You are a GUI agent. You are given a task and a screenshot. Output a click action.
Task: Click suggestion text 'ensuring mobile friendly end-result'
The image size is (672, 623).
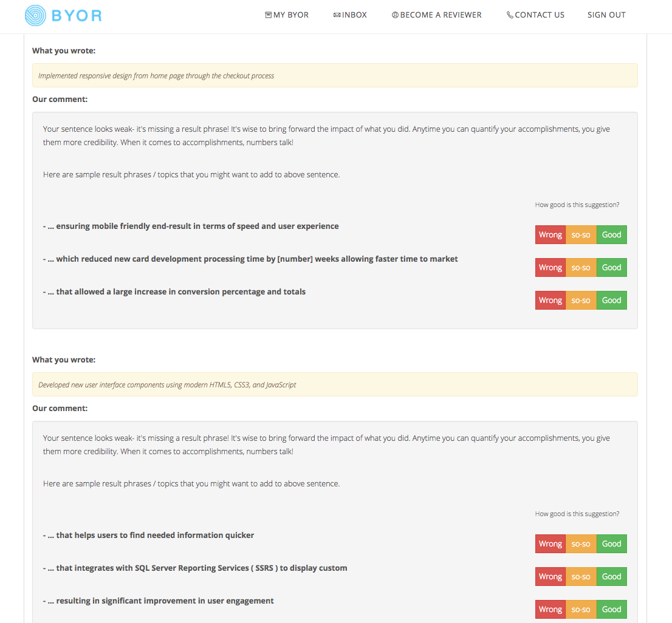[191, 226]
